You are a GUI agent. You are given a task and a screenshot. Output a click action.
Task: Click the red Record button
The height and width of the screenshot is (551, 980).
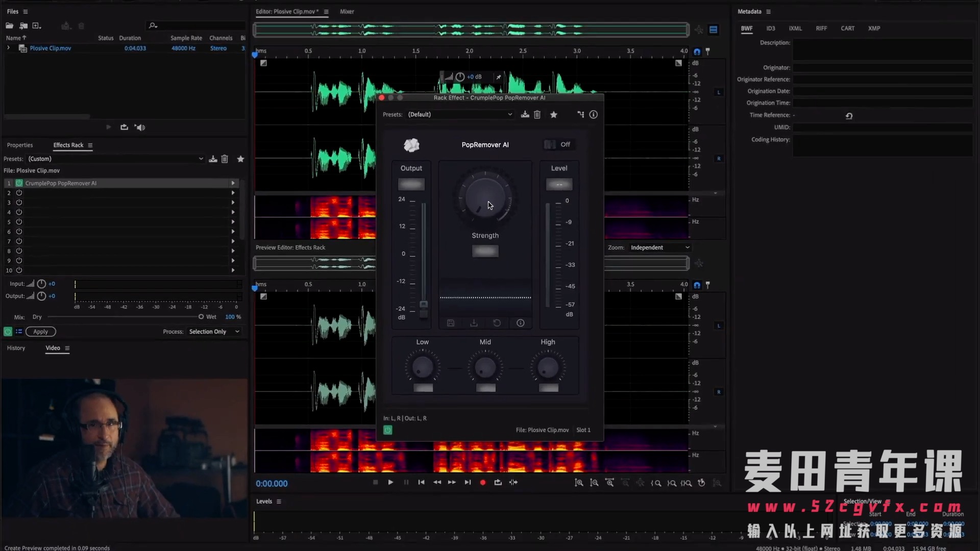(483, 482)
